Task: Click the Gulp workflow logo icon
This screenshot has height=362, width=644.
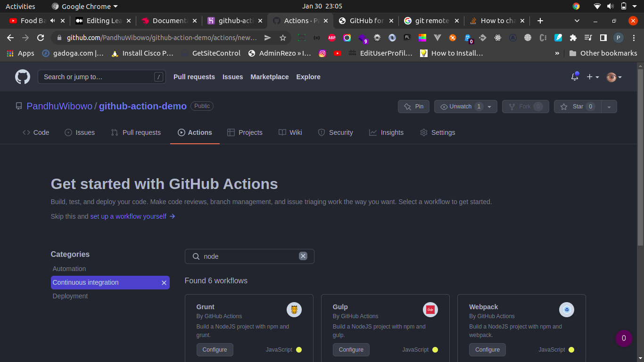Action: click(x=430, y=310)
